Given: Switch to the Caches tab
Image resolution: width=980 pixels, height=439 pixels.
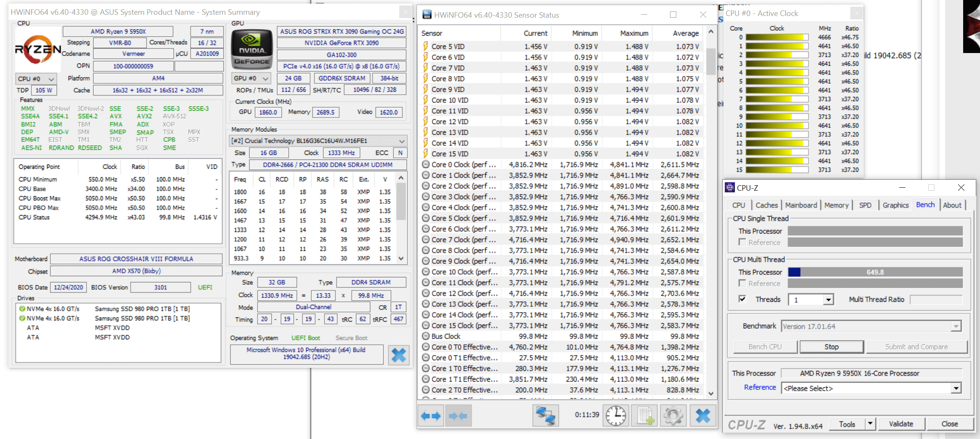Looking at the screenshot, I should 766,205.
